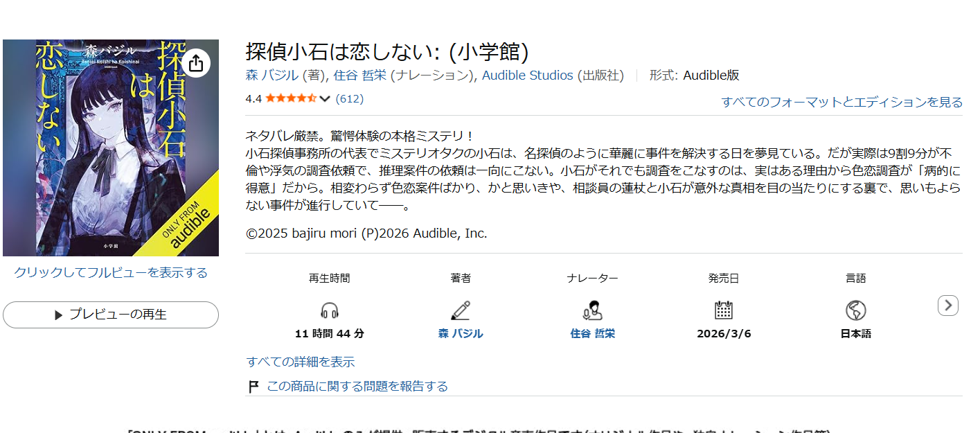The width and height of the screenshot is (980, 433).
Task: Open the book cover image
Action: 111,148
